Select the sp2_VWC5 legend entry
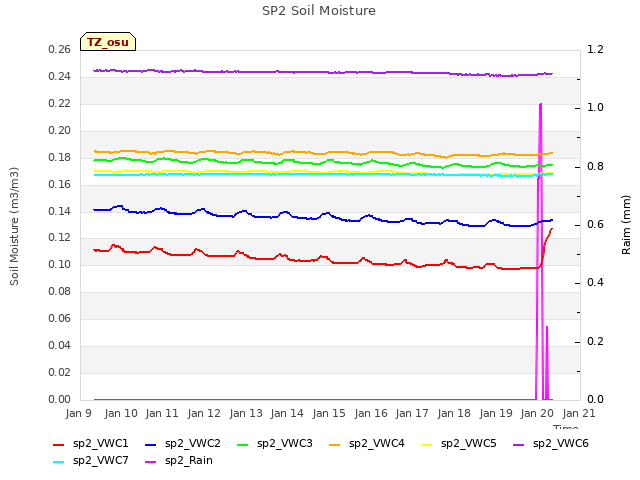The image size is (640, 480). (x=458, y=444)
